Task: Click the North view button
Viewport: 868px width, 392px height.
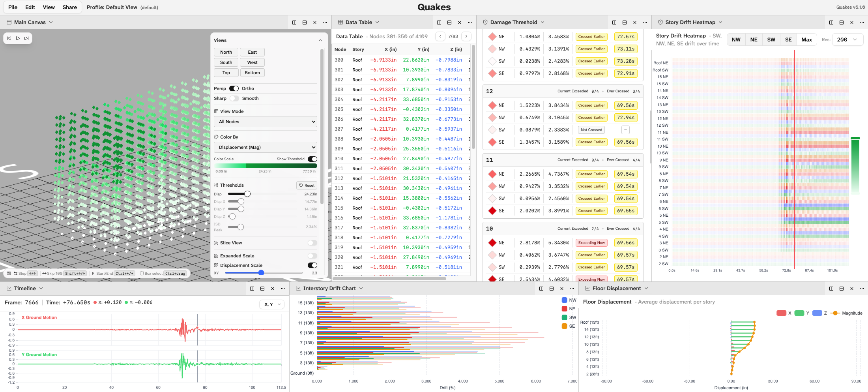Action: click(226, 52)
